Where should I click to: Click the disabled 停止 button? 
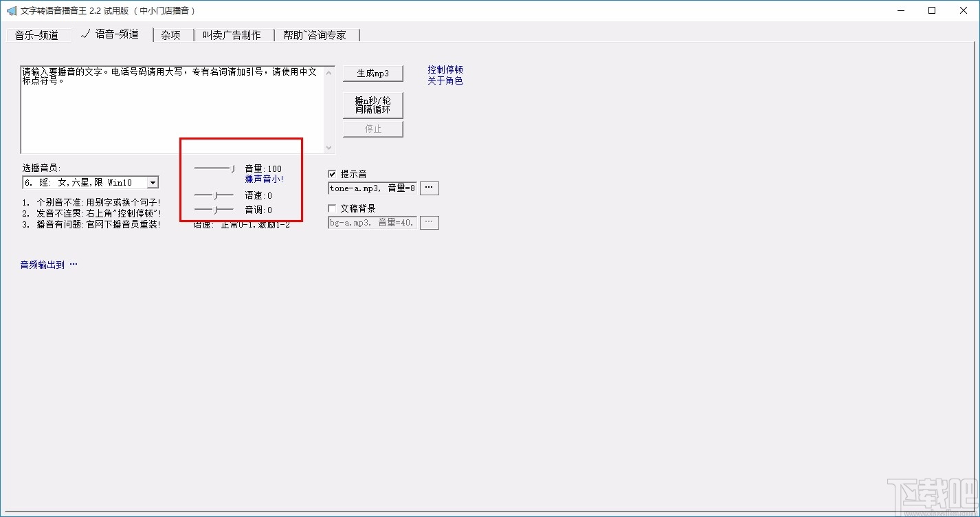pyautogui.click(x=372, y=129)
